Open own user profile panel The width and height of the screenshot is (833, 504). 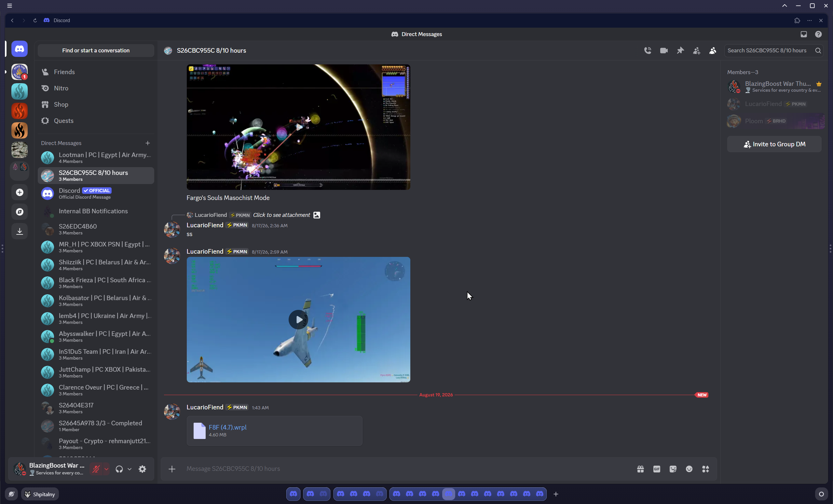coord(50,469)
